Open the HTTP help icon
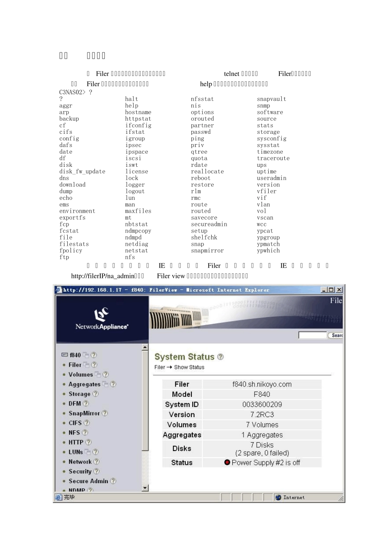 coord(88,442)
